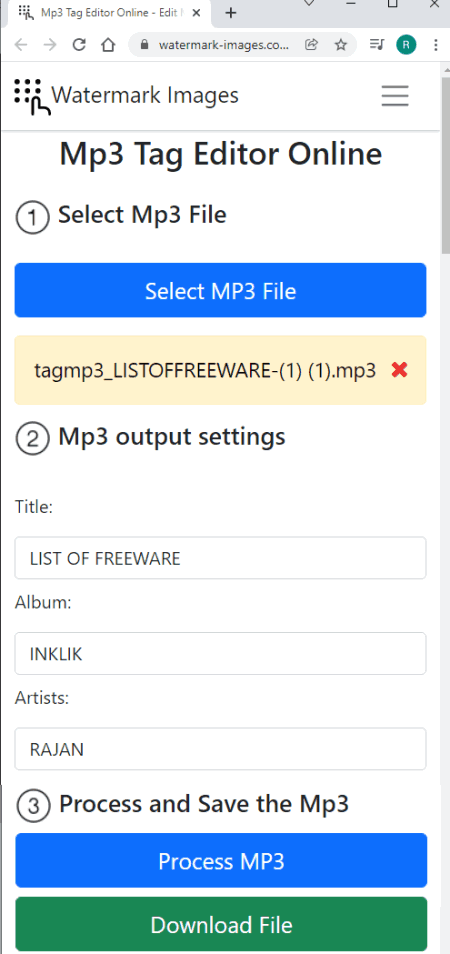The height and width of the screenshot is (954, 450).
Task: Open the media control playlist icon
Action: click(x=377, y=45)
